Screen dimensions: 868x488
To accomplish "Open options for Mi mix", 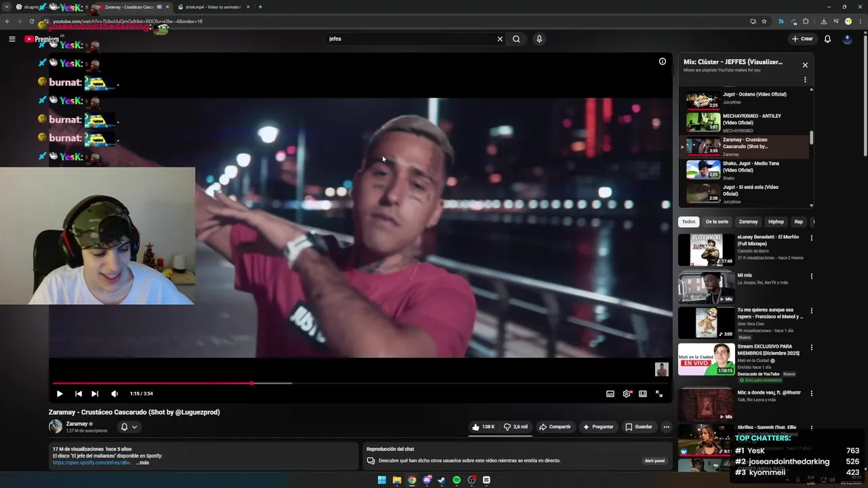I will [x=811, y=277].
